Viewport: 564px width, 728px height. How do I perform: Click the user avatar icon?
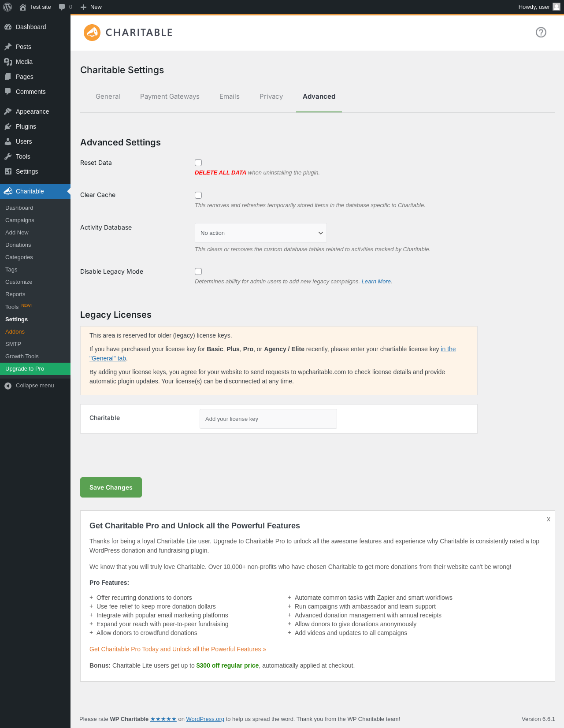point(557,7)
